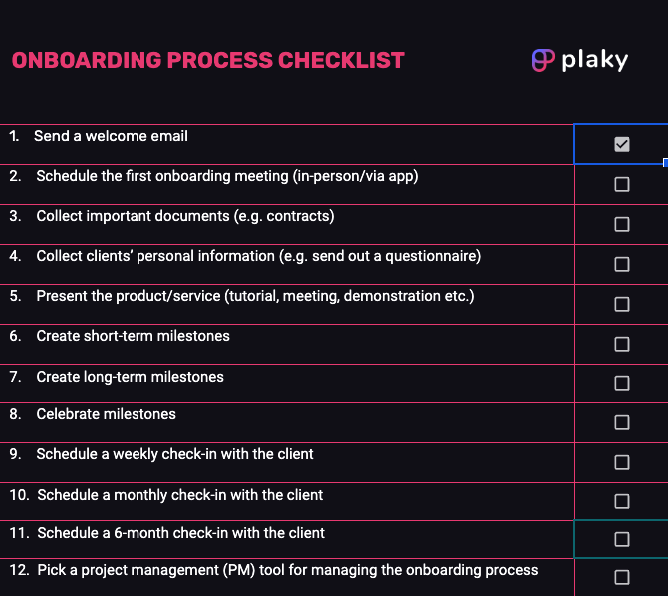
Task: Mark Celebrate milestones as completed
Action: (622, 422)
